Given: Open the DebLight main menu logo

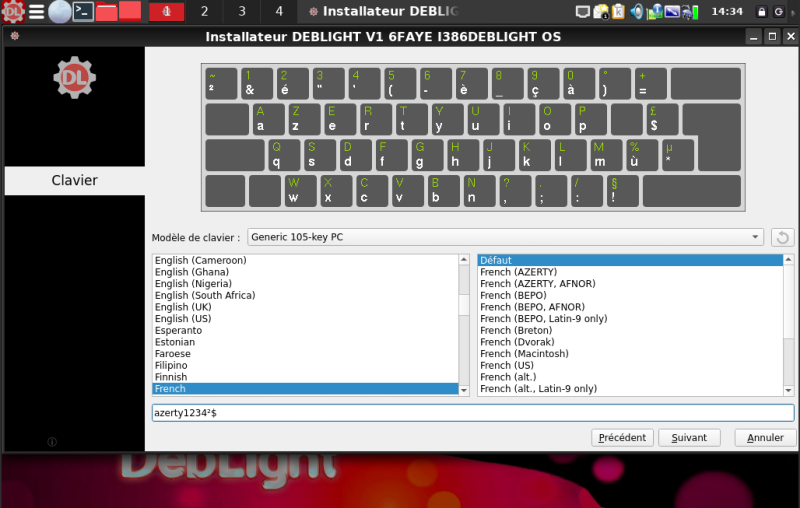Looking at the screenshot, I should (x=13, y=12).
